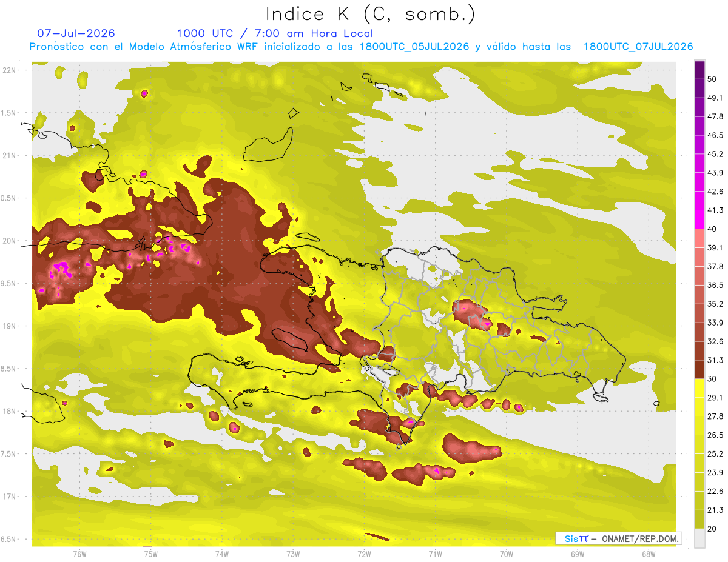Click '1000 UTC / 7:00 am Hora Local' text
Screen dimensions: 728x562
[x=275, y=33]
